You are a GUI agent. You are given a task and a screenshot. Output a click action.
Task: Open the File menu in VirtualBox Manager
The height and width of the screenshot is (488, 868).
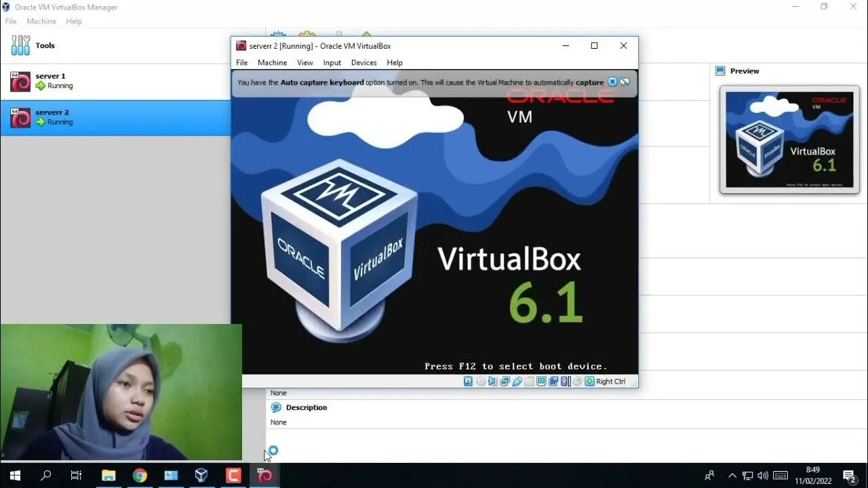click(11, 21)
